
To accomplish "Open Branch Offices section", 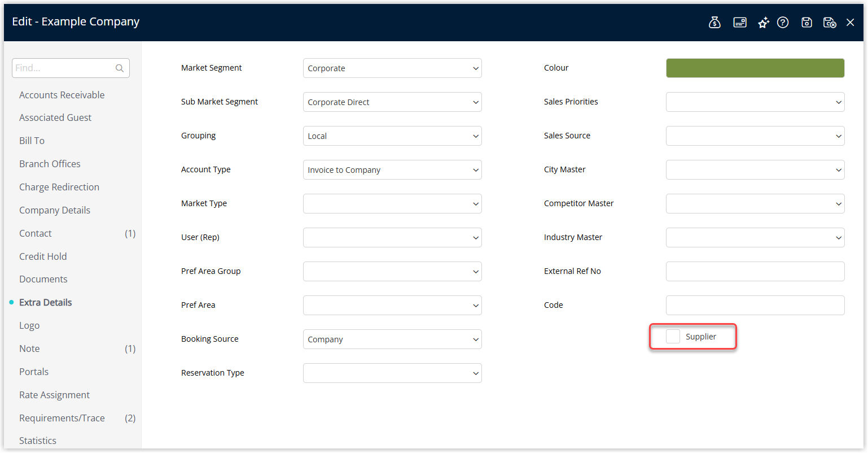I will [50, 164].
